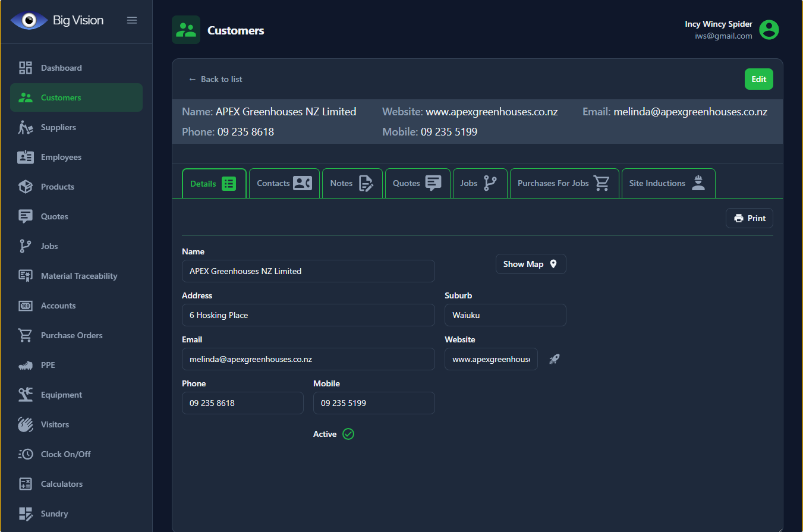Image resolution: width=803 pixels, height=532 pixels.
Task: Open the user profile avatar icon
Action: 769,30
